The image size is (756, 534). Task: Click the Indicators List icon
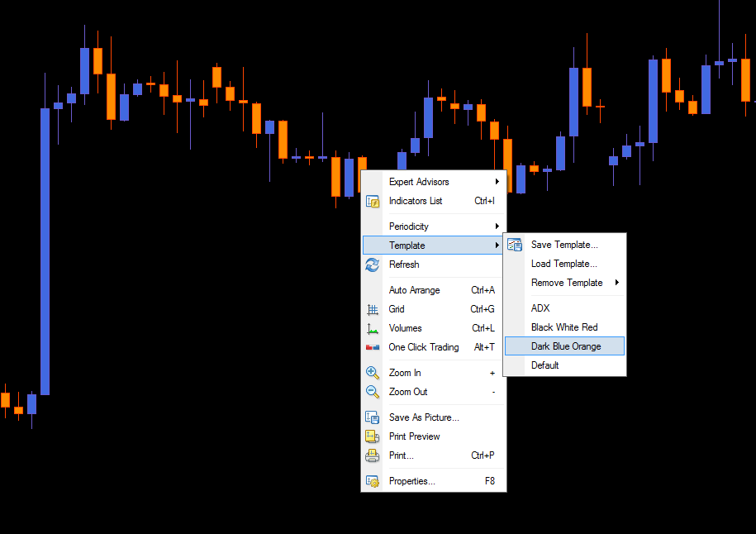coord(372,201)
